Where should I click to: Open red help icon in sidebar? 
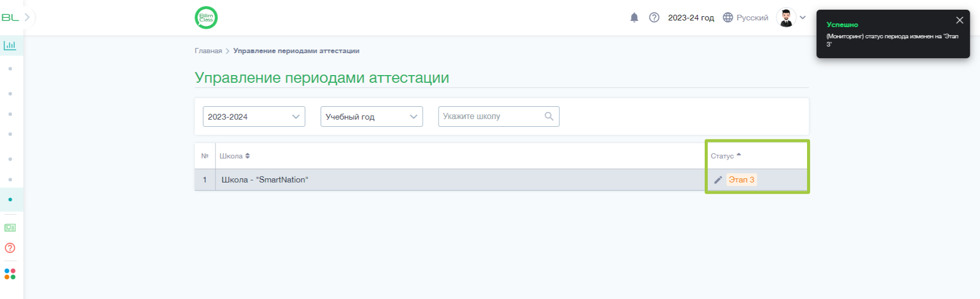(10, 248)
